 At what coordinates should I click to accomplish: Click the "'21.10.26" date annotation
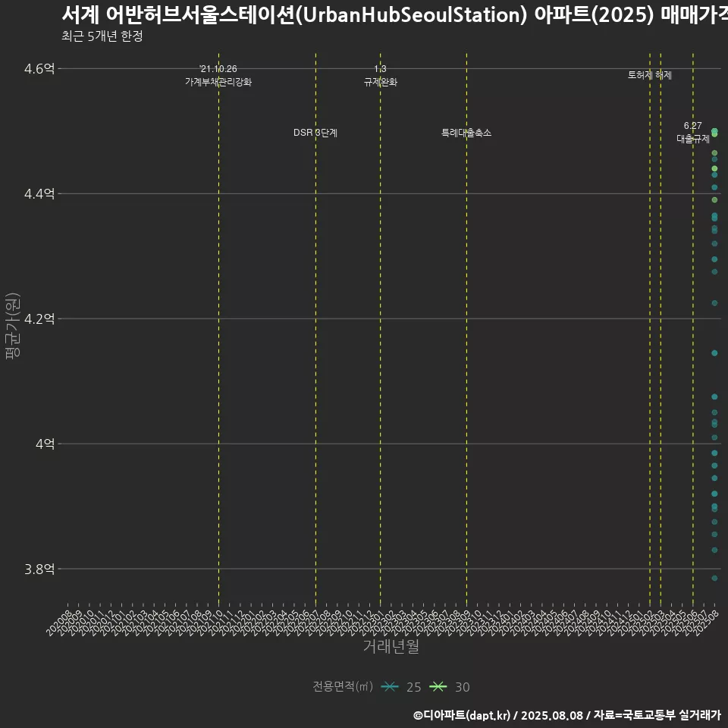(218, 69)
